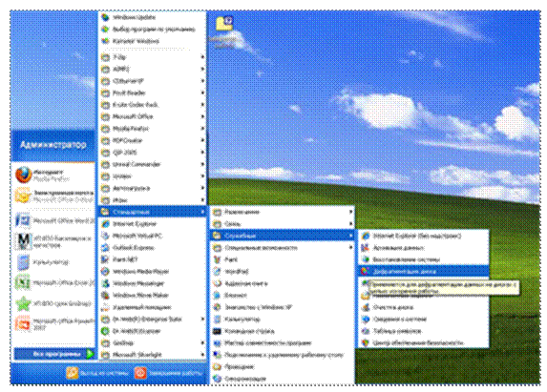This screenshot has width=547, height=392.
Task: Open Подключение к удаленному рабочему столу
Action: point(283,355)
